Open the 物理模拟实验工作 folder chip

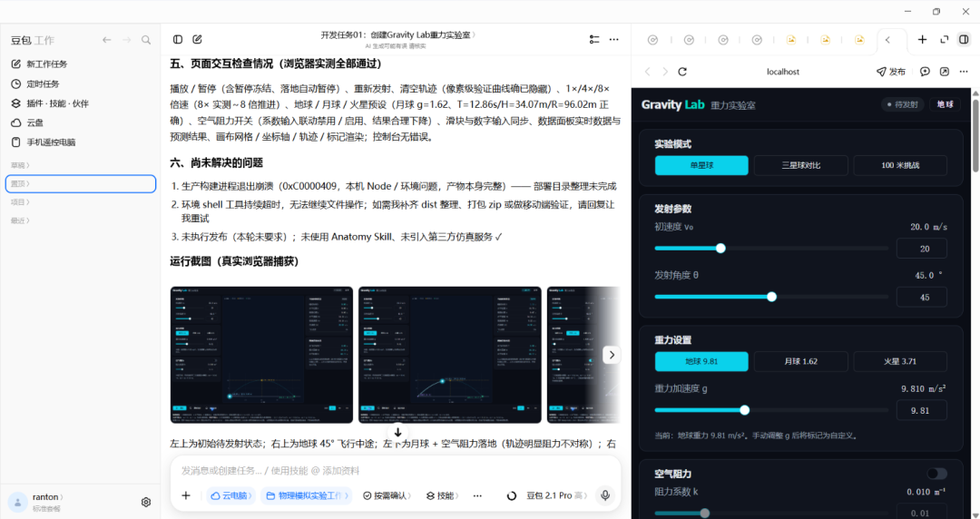coord(307,495)
